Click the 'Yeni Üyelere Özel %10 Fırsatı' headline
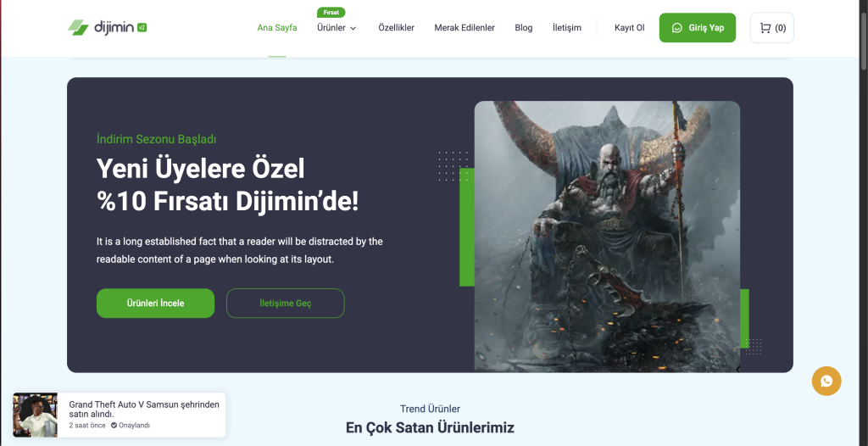868x446 pixels. 227,185
